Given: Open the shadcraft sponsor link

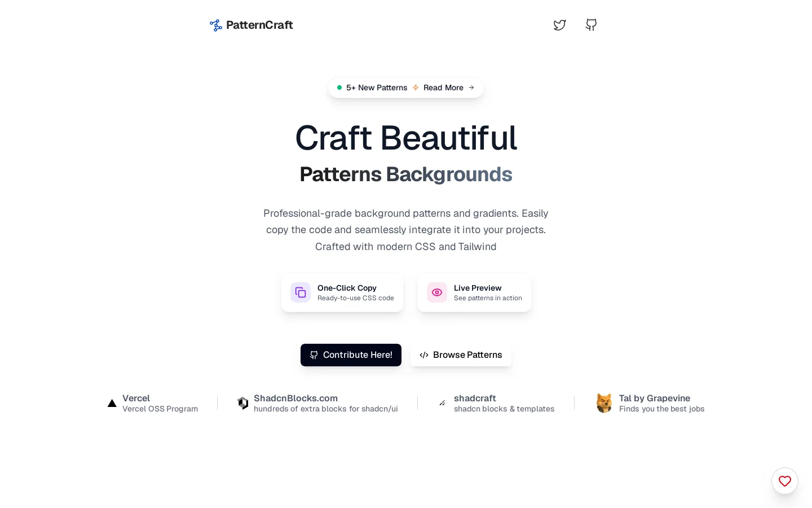Looking at the screenshot, I should coord(496,403).
